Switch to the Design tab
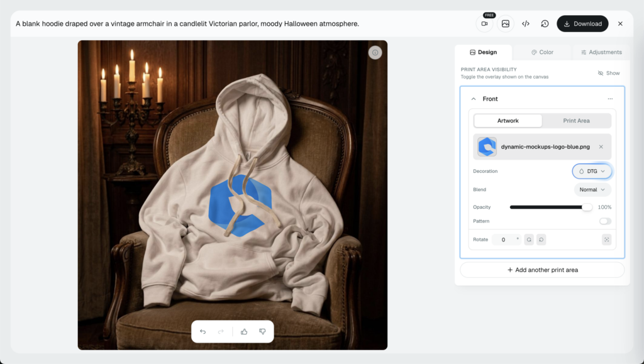This screenshot has width=644, height=364. click(483, 52)
